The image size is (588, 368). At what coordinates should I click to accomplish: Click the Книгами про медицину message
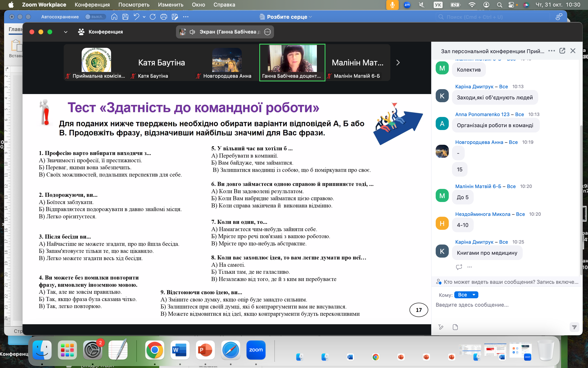[487, 253]
